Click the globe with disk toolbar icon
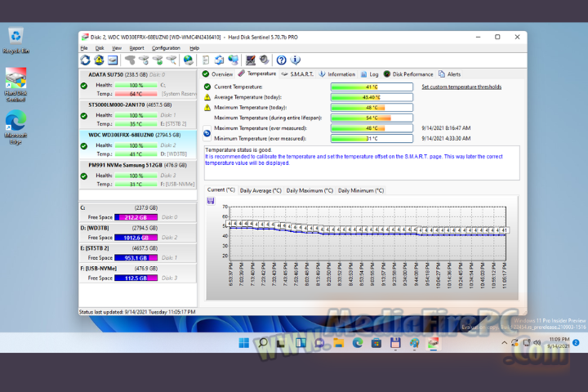 189,60
